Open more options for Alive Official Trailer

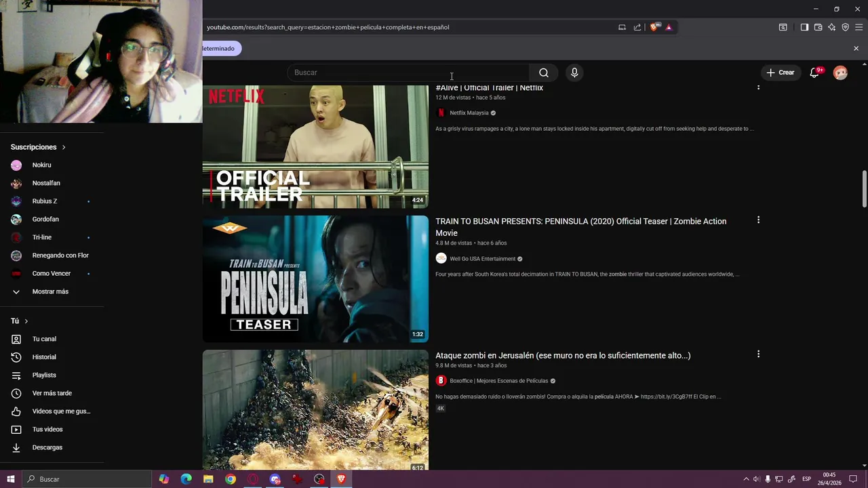point(758,87)
